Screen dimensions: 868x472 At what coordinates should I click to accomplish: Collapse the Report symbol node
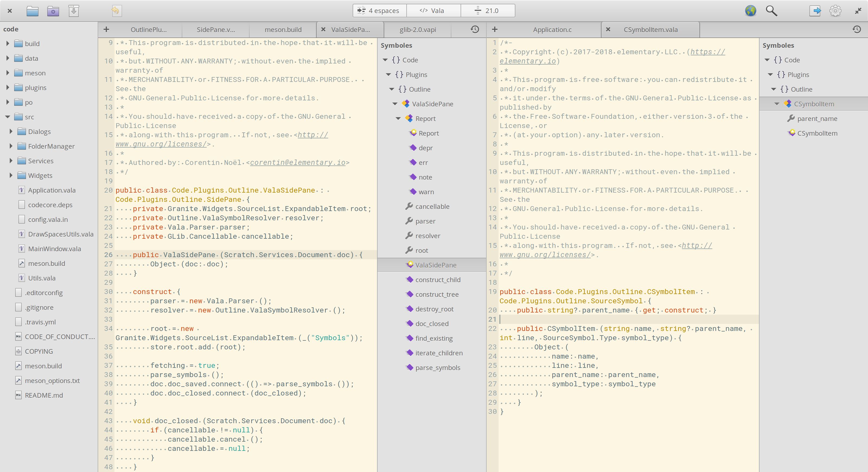point(398,119)
